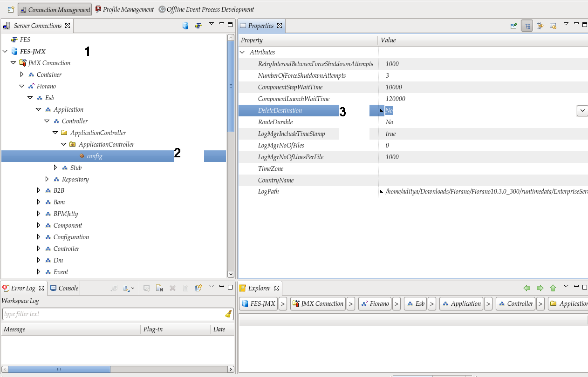
Task: Click the ApplicationController folder icon under Controller
Action: pos(64,133)
